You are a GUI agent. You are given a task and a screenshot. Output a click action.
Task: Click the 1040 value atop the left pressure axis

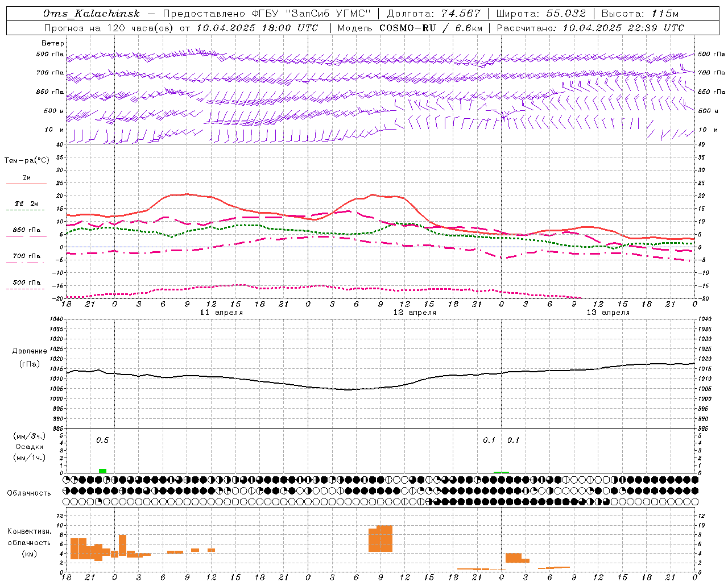[x=56, y=319]
